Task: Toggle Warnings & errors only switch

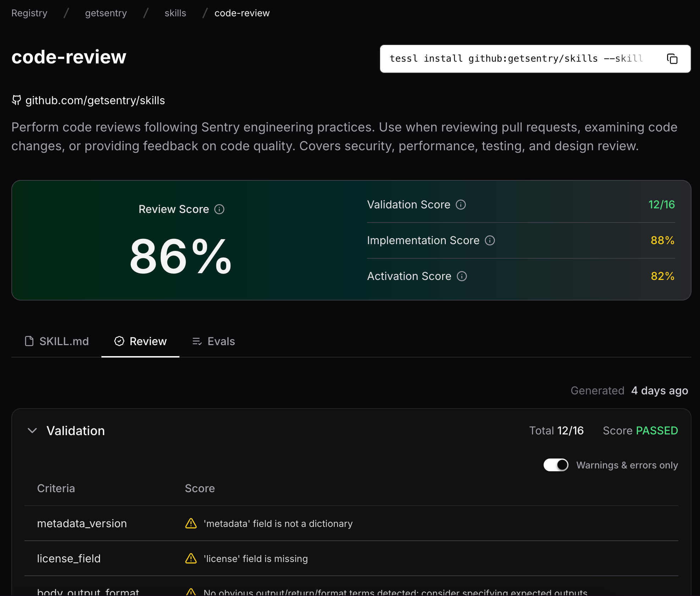Action: click(x=556, y=465)
